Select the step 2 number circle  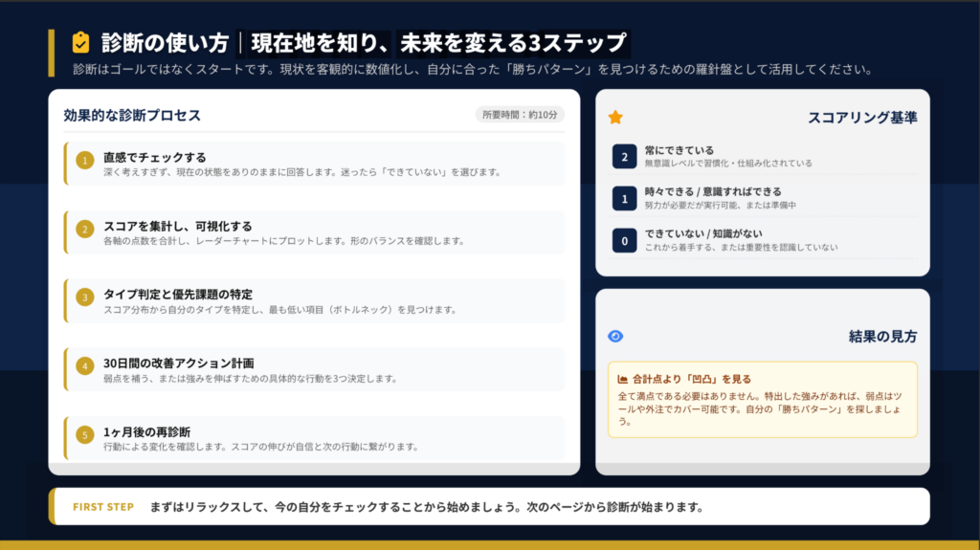(x=85, y=230)
